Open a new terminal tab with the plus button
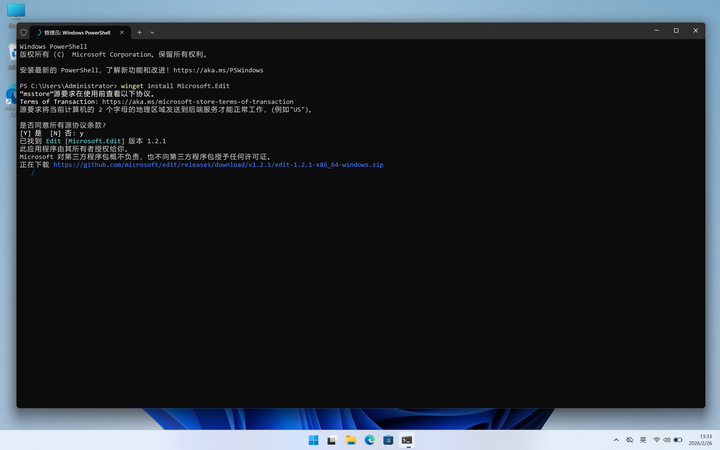 [x=139, y=33]
